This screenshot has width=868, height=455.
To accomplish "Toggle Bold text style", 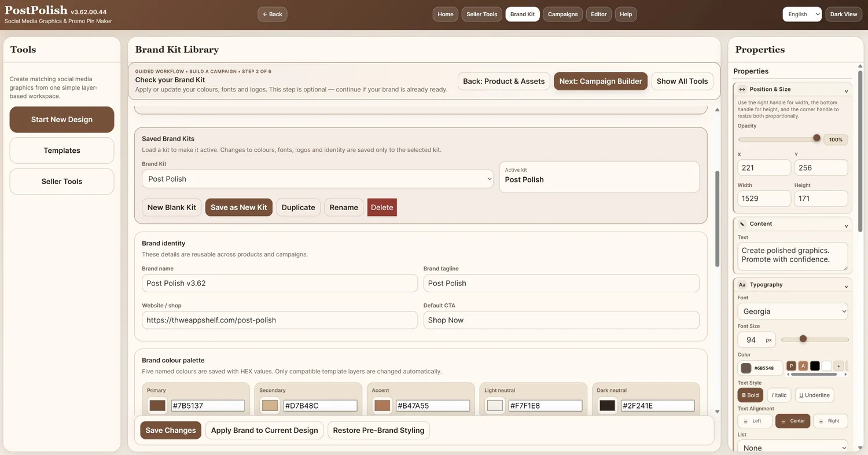I will click(x=751, y=395).
